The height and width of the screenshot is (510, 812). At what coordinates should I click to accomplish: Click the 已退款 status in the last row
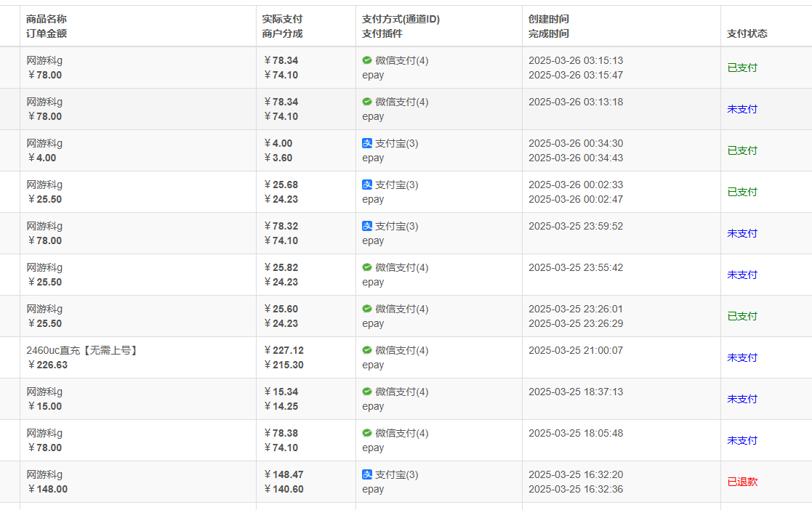click(742, 482)
